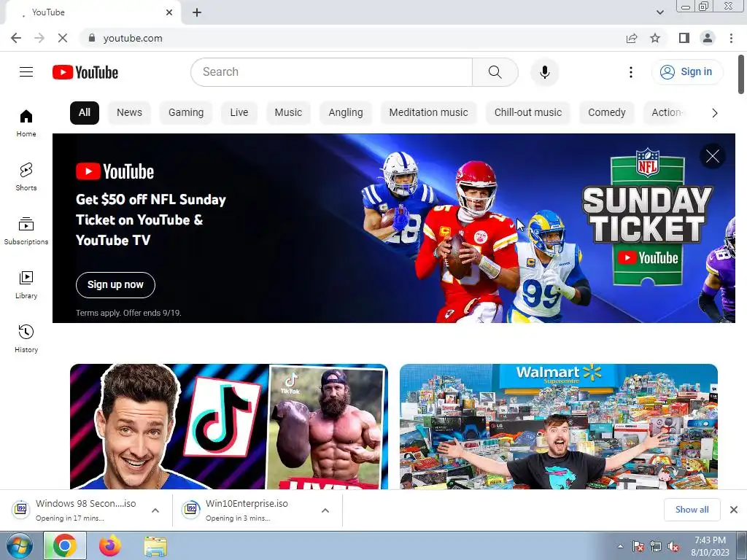Select the Comedy category chip
The width and height of the screenshot is (747, 560).
click(606, 113)
